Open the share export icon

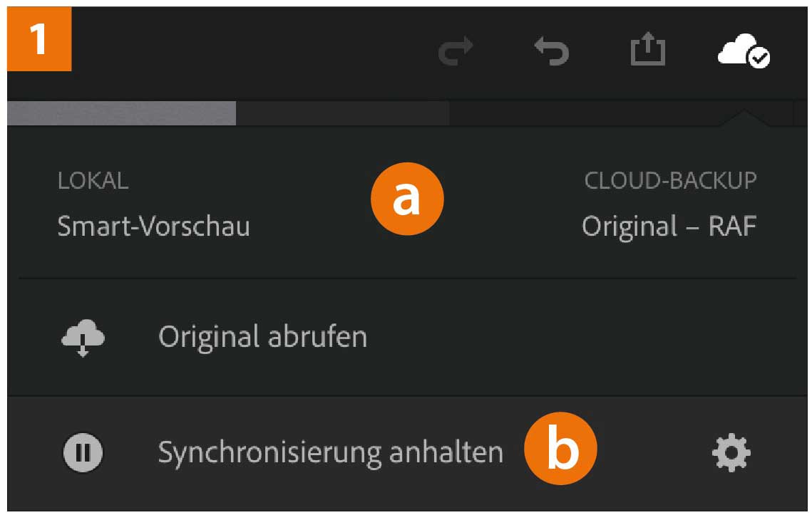(648, 51)
